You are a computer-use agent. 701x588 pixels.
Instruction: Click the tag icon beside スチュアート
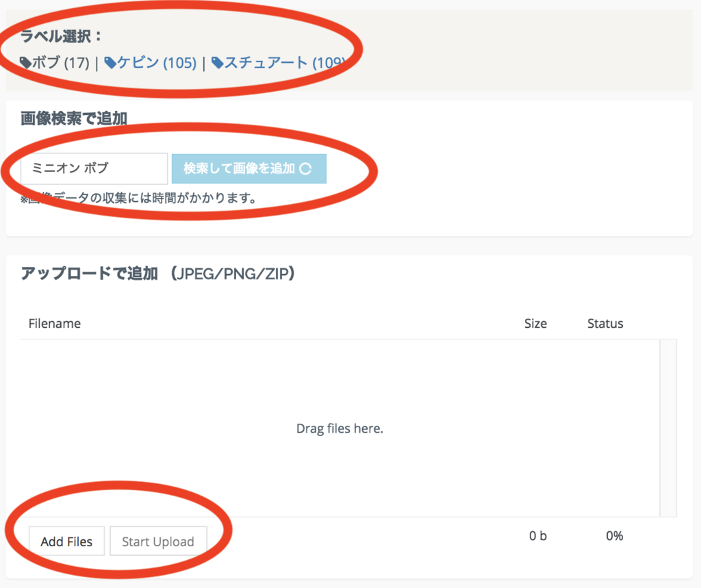point(217,62)
